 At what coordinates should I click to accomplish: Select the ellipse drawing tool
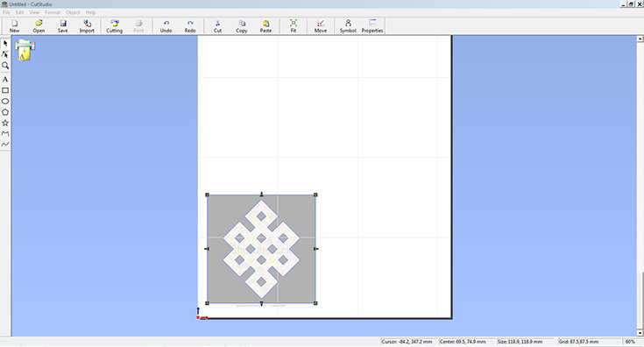5,101
